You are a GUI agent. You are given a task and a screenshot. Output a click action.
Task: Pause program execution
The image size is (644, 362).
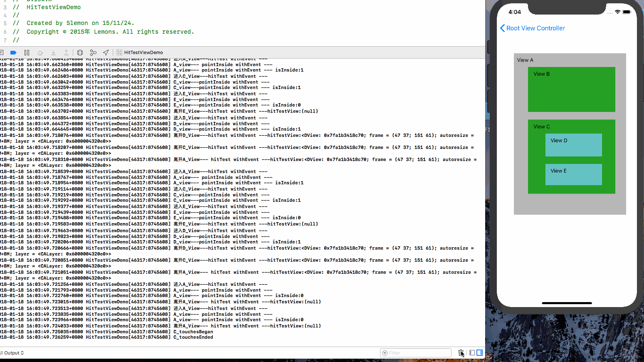[27, 52]
